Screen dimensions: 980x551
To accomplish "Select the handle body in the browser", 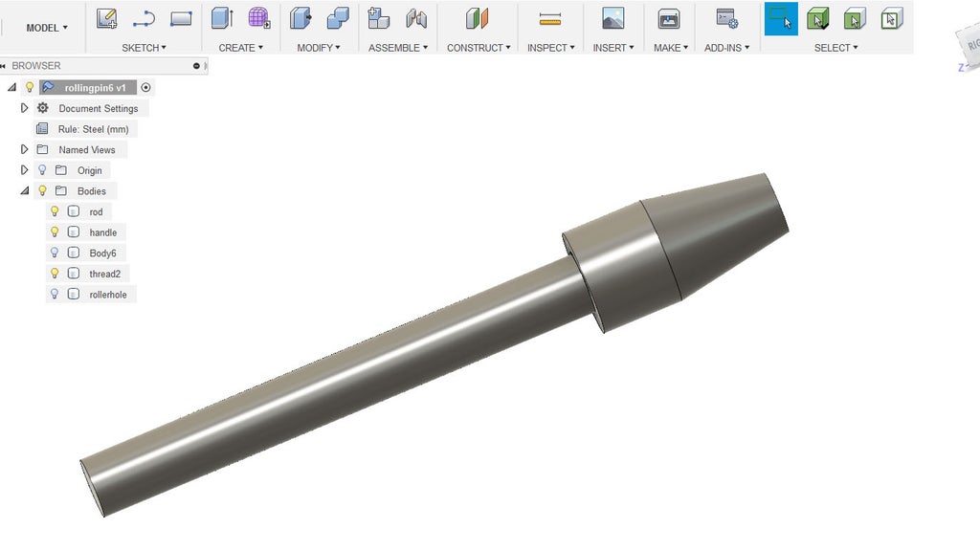I will click(103, 232).
